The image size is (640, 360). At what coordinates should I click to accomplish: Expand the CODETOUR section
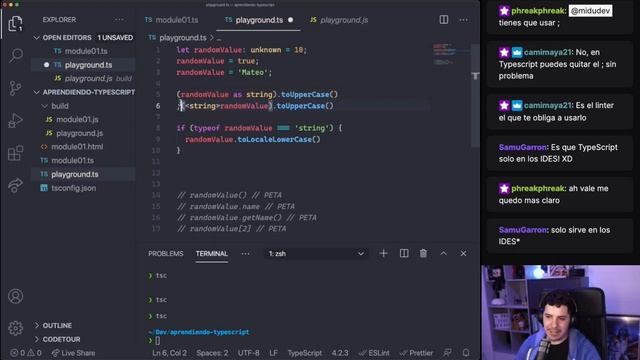tap(83, 339)
